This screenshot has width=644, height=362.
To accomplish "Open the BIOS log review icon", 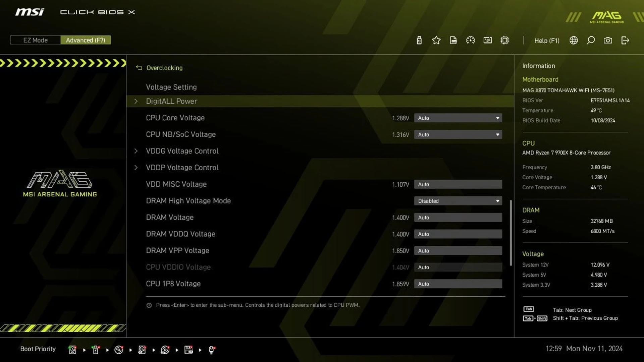I will pyautogui.click(x=487, y=40).
